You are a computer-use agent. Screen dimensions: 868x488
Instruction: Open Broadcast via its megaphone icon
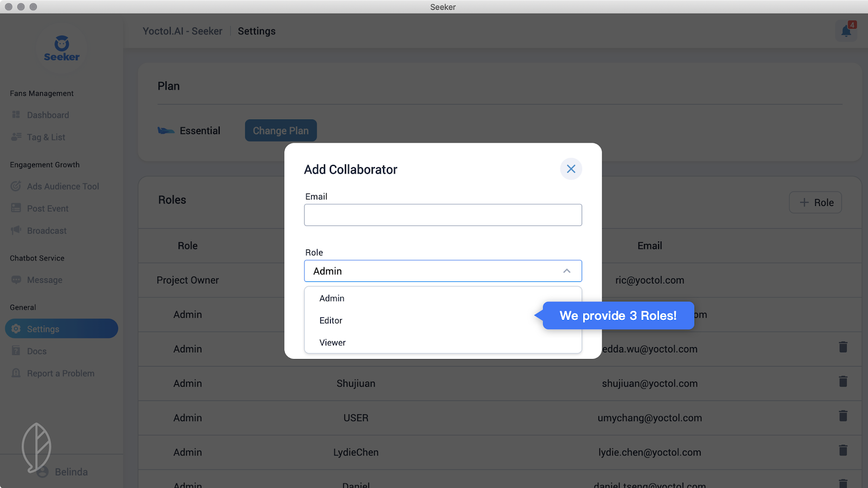[16, 230]
